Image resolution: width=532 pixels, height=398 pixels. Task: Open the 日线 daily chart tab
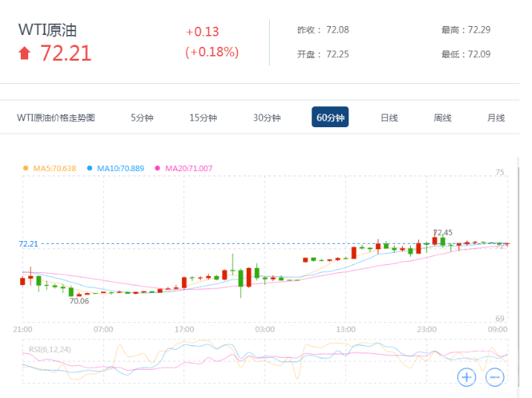point(389,118)
